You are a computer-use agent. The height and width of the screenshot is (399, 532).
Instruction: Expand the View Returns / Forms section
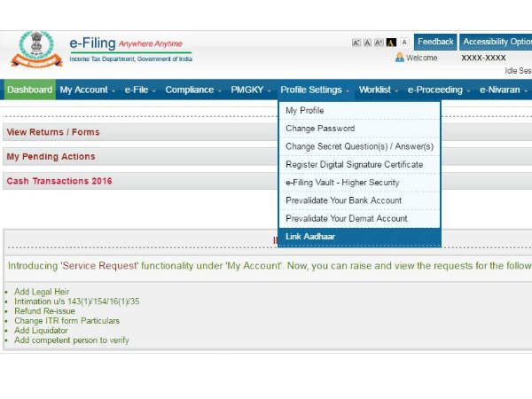pos(53,132)
